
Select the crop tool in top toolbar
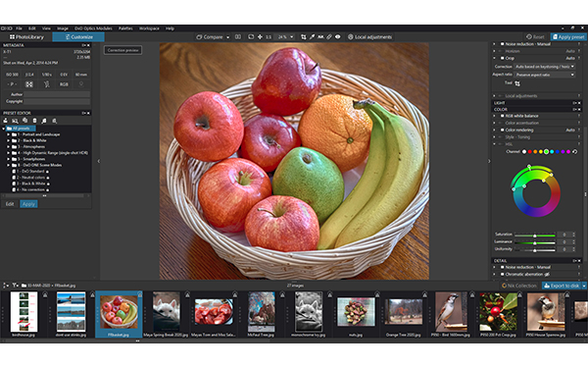(304, 37)
